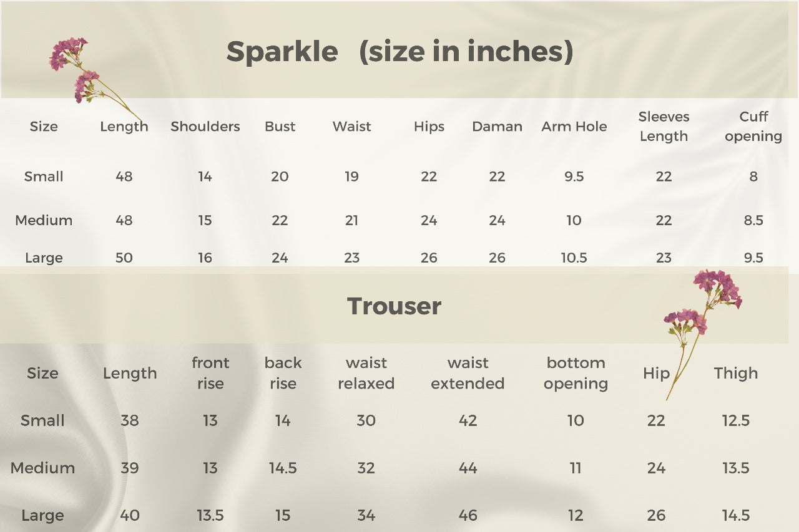Select the Shoulders column header
The height and width of the screenshot is (532, 799).
tap(205, 127)
